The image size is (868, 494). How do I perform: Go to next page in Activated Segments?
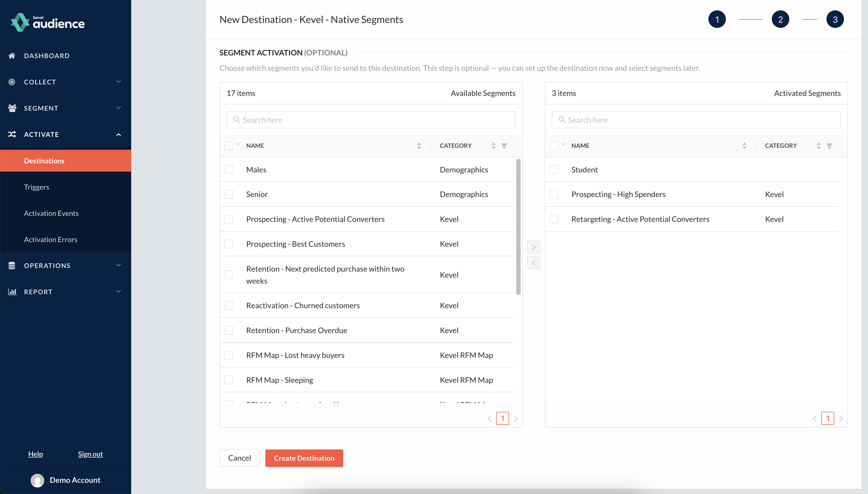click(x=841, y=418)
